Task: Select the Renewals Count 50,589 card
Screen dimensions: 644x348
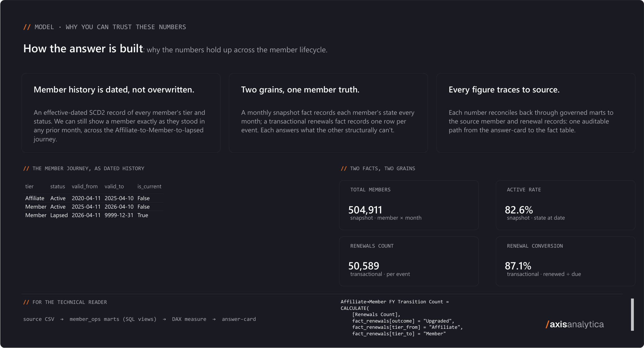Action: (409, 261)
